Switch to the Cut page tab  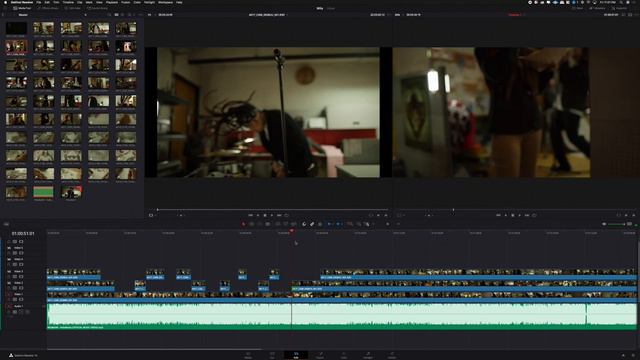272,355
